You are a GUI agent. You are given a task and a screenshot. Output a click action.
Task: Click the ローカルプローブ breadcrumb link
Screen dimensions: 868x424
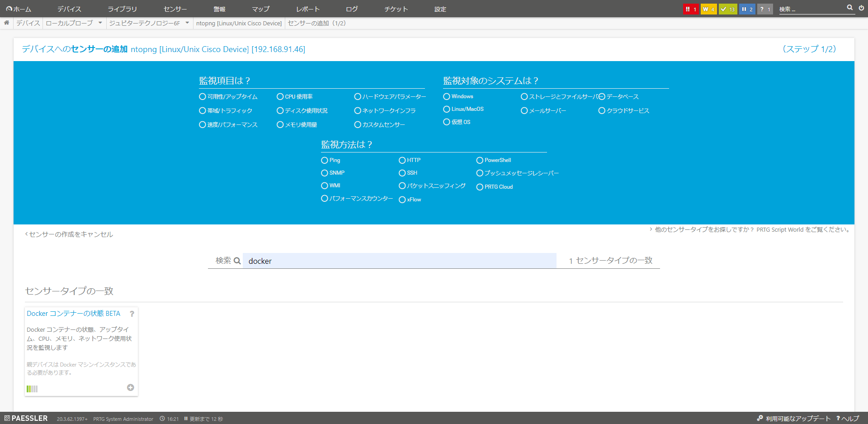click(69, 23)
